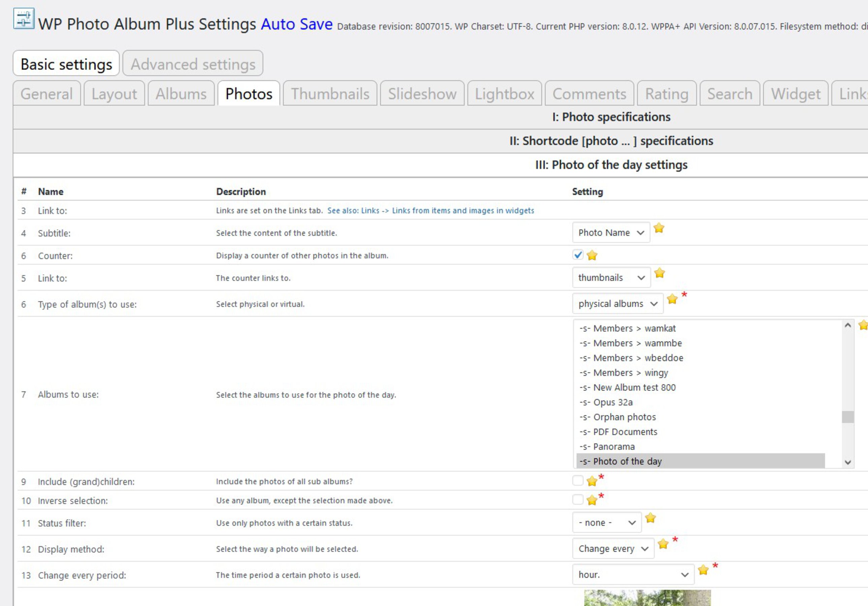The width and height of the screenshot is (868, 606).
Task: Click the album list scroll down arrow
Action: [848, 462]
